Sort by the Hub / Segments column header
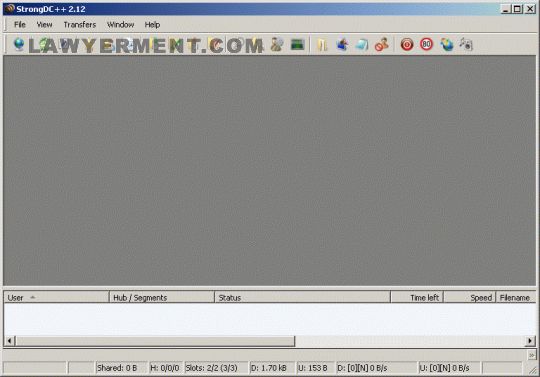This screenshot has height=377, width=540. click(162, 297)
